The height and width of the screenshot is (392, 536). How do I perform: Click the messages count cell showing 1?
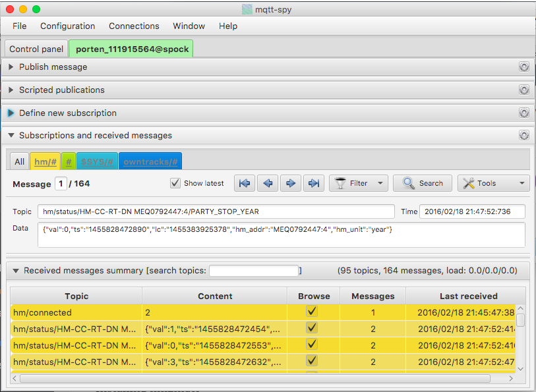(x=373, y=312)
